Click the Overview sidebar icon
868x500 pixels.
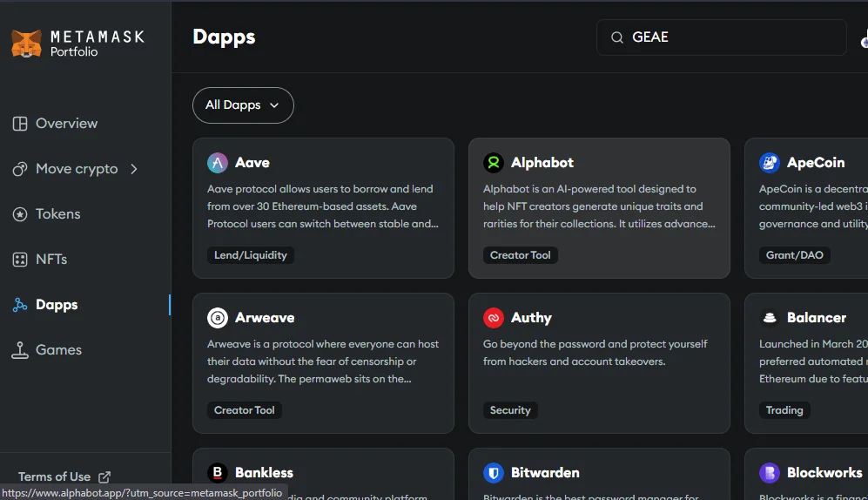(20, 124)
